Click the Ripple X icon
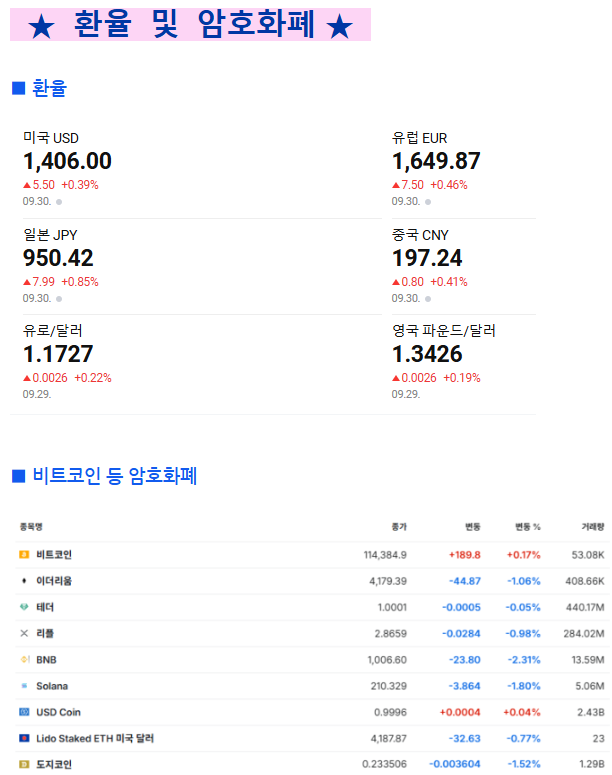612x775 pixels. tap(24, 633)
